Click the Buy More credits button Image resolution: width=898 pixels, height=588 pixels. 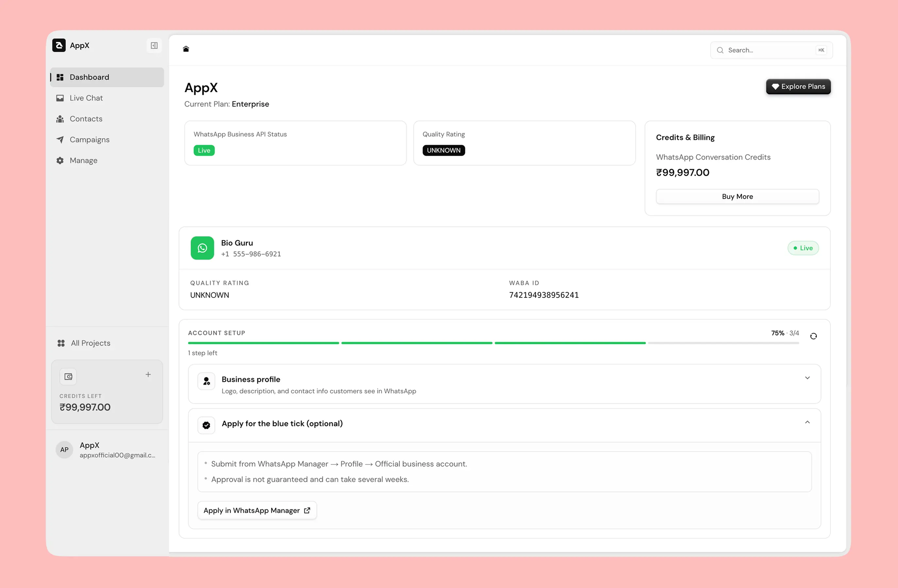737,197
